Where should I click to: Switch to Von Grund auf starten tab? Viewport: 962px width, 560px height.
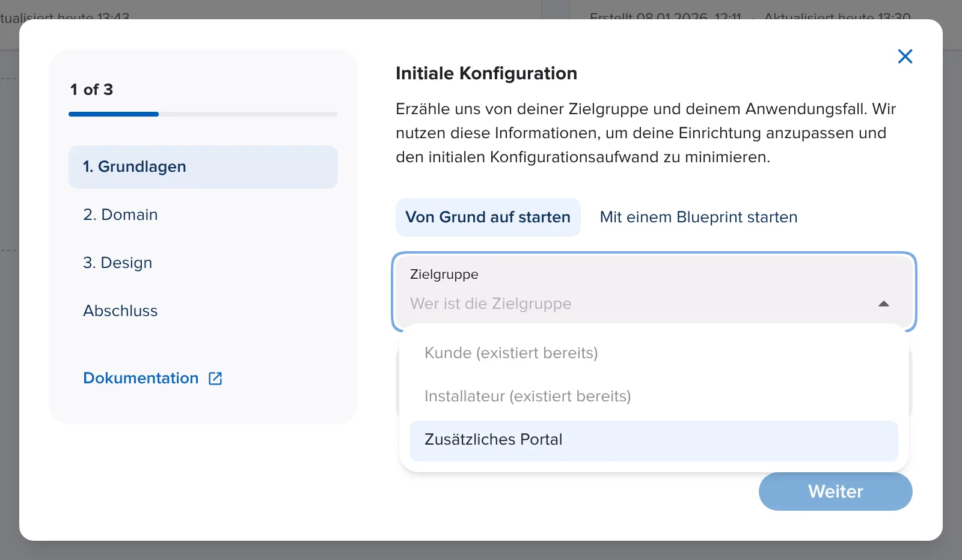tap(488, 218)
